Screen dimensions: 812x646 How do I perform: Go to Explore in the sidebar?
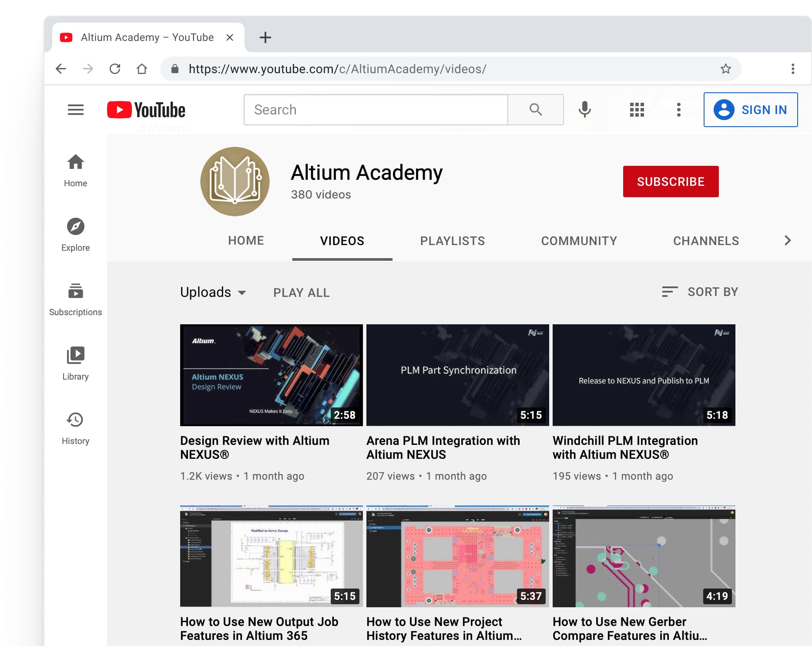tap(75, 235)
